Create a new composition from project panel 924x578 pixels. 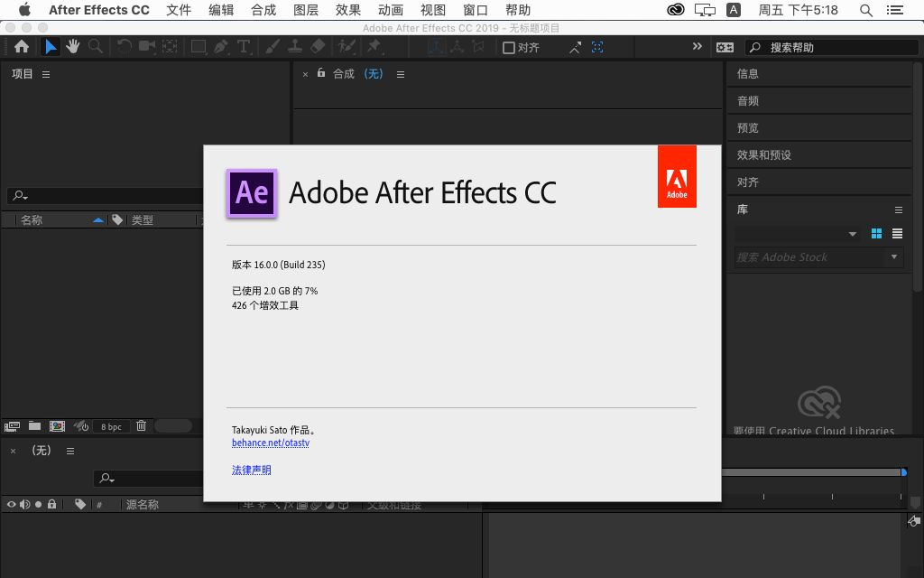(x=57, y=426)
